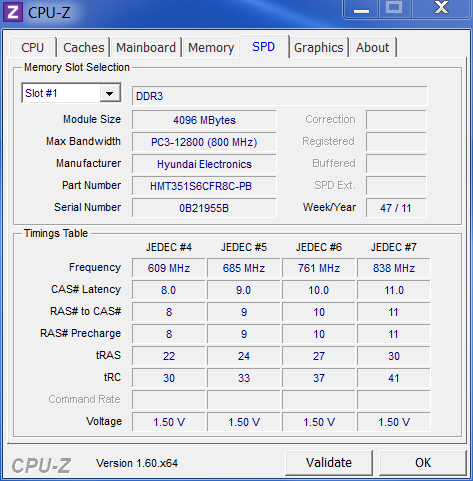Click CAS# Latency value 8.0
The height and width of the screenshot is (481, 473).
169,290
